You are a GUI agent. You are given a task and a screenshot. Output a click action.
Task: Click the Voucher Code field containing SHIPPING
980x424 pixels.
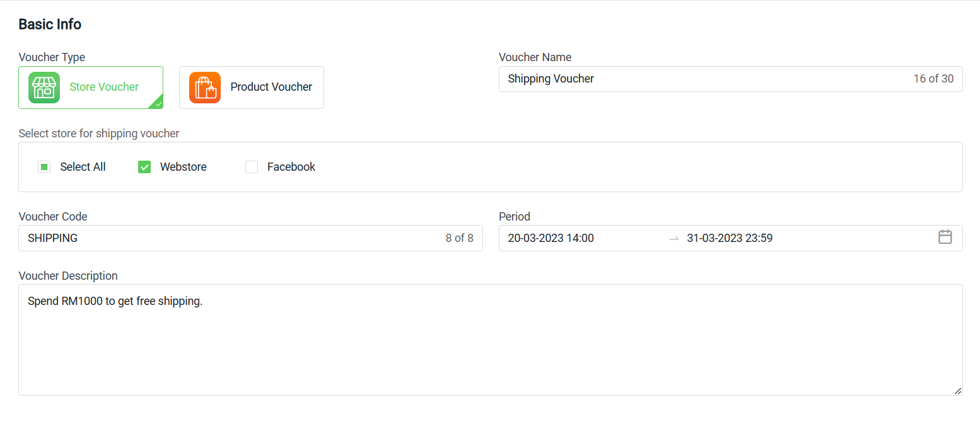click(x=250, y=238)
